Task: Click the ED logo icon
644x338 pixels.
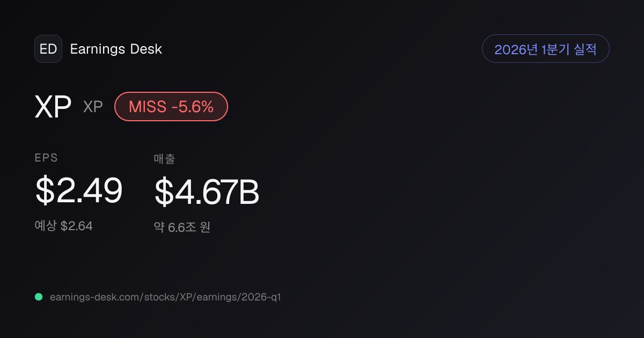Action: 48,49
